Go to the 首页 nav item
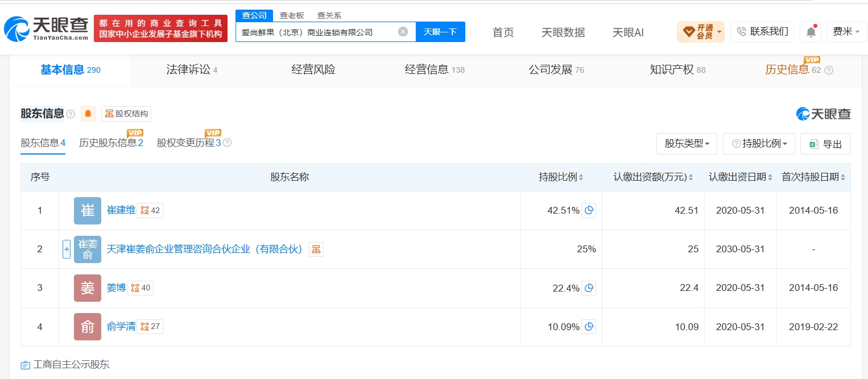Image resolution: width=868 pixels, height=379 pixels. [503, 32]
